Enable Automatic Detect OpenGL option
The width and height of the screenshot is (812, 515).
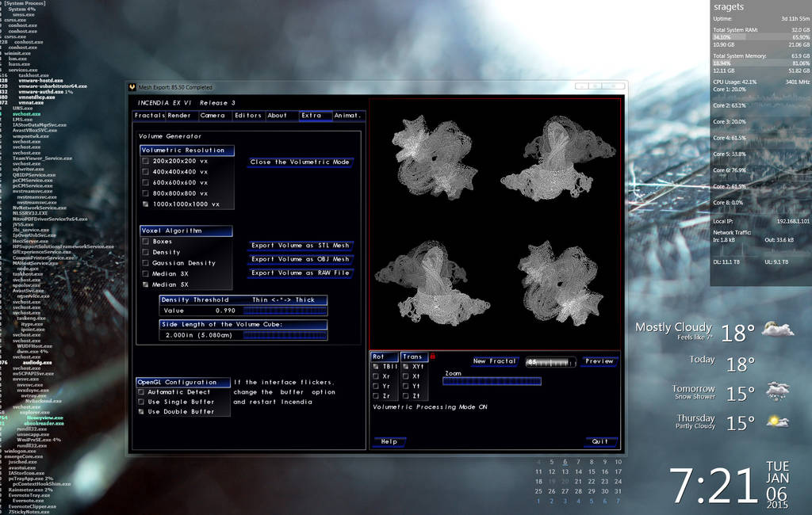pos(141,392)
